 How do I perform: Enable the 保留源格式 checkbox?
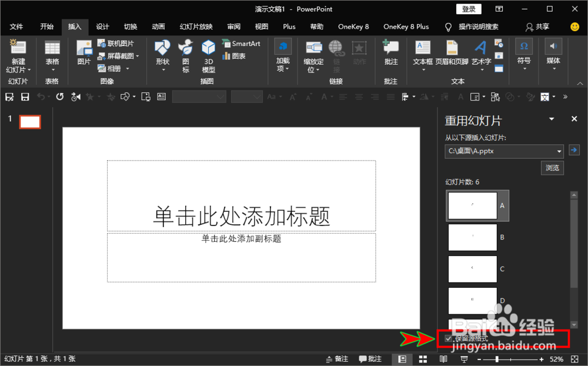click(449, 338)
